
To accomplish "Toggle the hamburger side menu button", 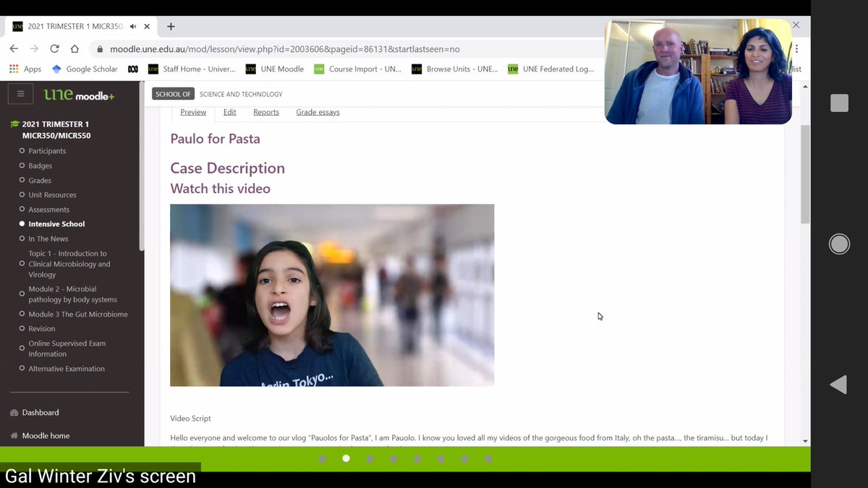I will point(20,94).
